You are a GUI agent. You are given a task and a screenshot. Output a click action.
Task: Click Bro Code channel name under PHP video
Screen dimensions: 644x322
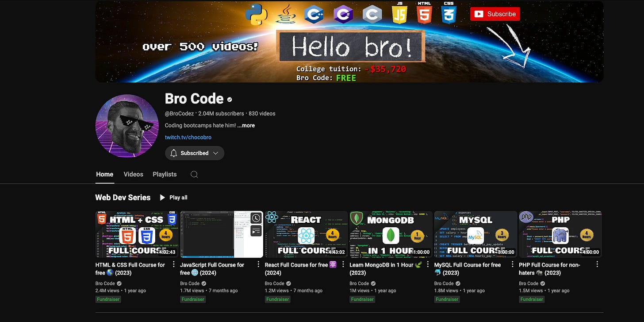point(529,283)
